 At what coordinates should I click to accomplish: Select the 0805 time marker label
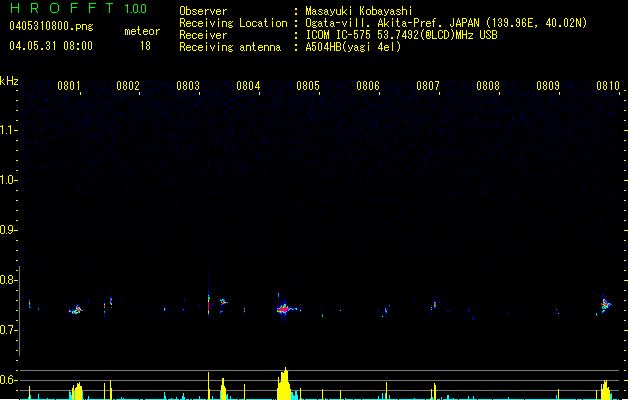coord(308,86)
